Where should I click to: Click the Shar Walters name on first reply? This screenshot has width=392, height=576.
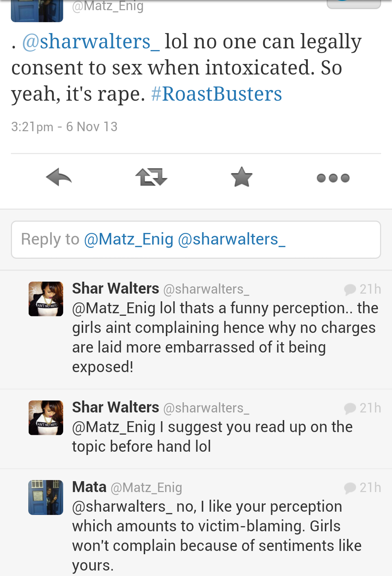[115, 289]
